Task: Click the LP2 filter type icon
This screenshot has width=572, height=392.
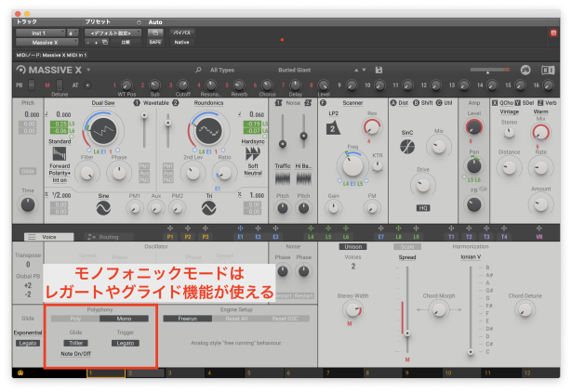Action: (332, 127)
